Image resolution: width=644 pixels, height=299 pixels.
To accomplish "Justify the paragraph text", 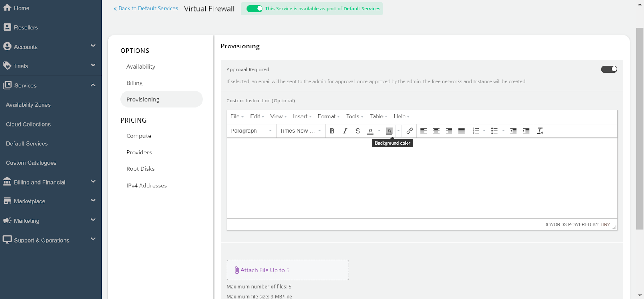I will (x=462, y=131).
